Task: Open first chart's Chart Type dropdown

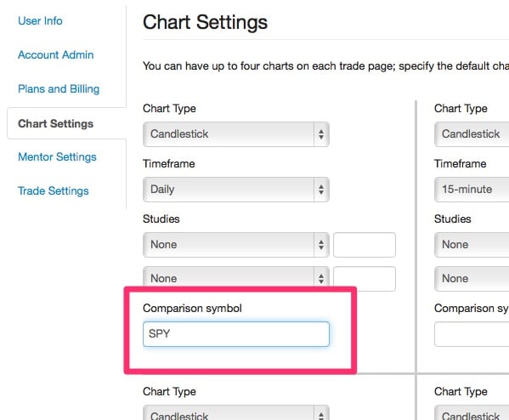Action: tap(236, 134)
